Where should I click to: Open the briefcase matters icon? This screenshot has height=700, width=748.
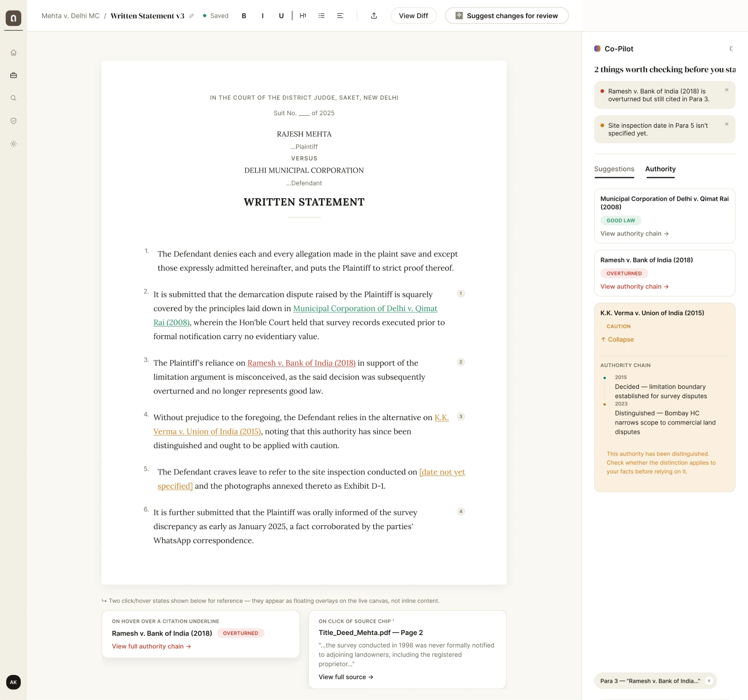tap(13, 75)
